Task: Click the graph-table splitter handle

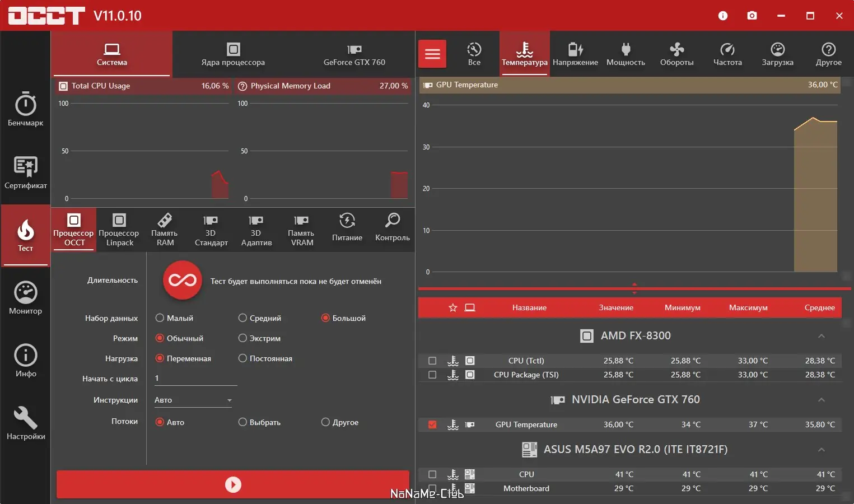Action: point(634,288)
